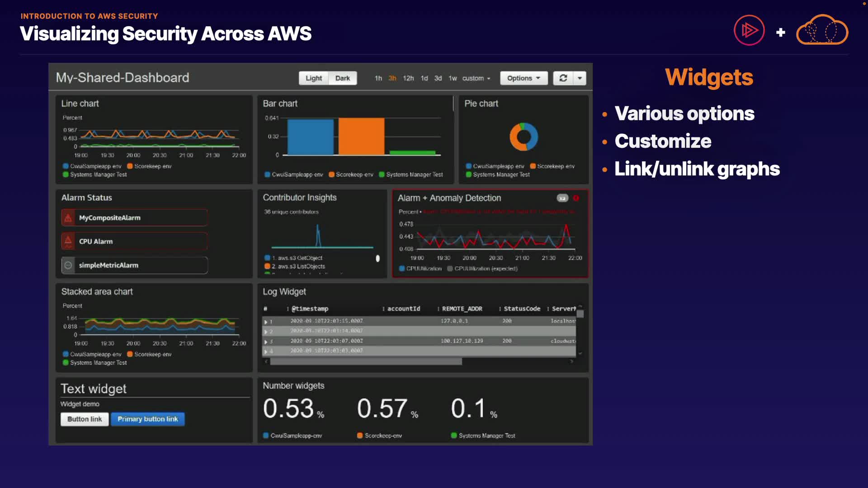Click the Primary button link

pos(148,419)
